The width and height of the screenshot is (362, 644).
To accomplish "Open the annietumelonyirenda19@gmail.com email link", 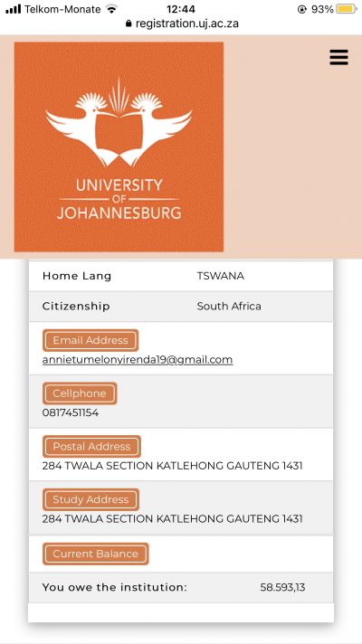I will pos(138,360).
